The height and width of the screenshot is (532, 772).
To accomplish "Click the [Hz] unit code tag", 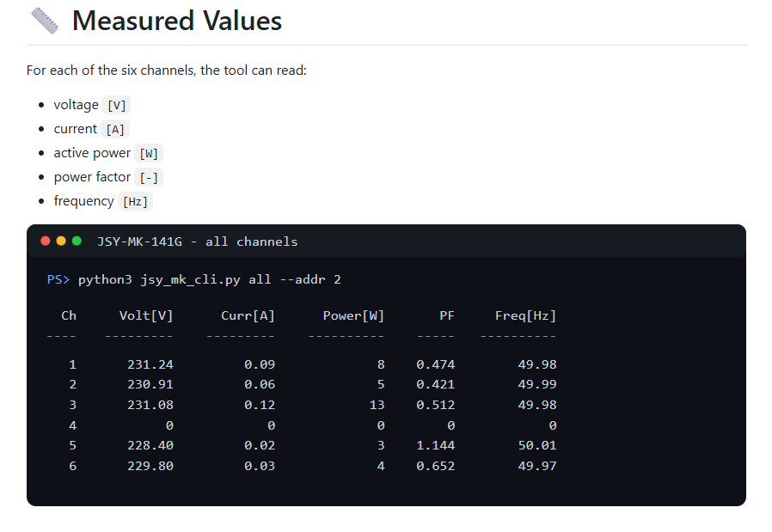I will 135,202.
